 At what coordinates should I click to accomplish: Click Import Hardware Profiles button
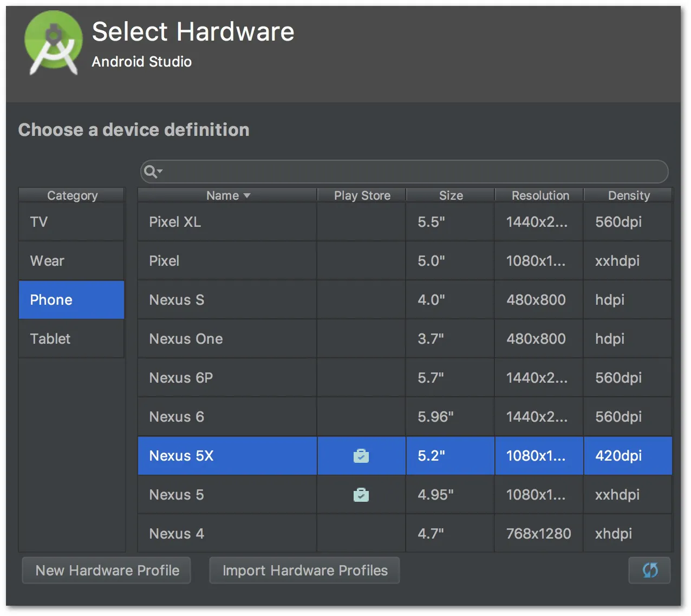click(x=305, y=570)
